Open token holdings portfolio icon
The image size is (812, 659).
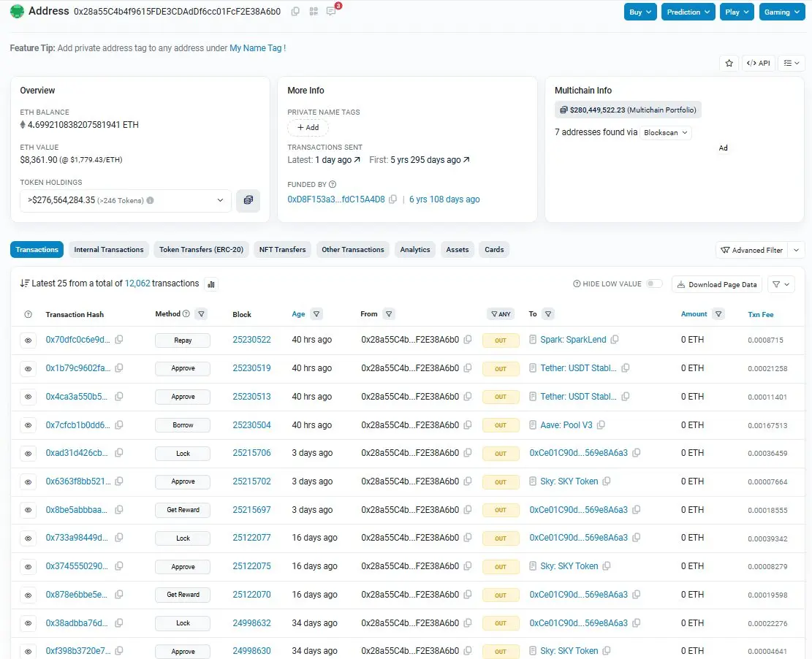[248, 200]
